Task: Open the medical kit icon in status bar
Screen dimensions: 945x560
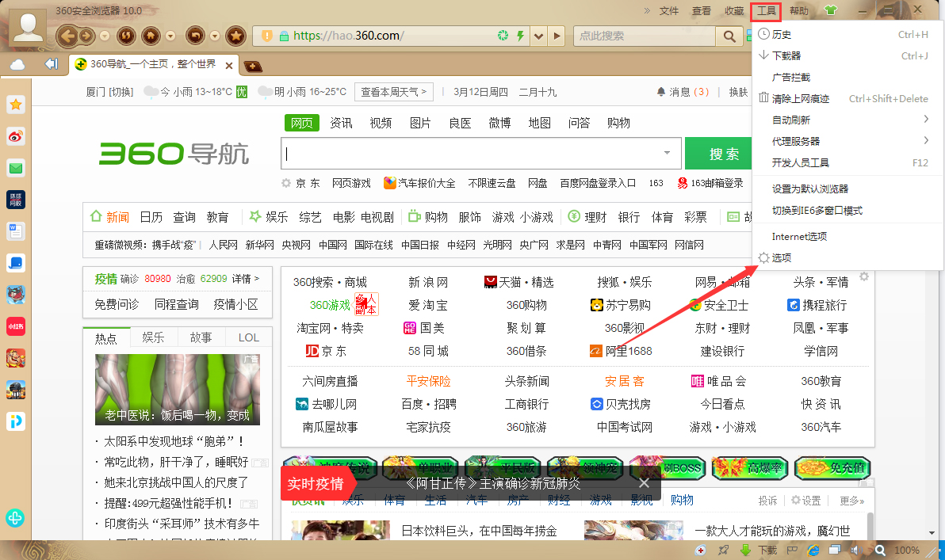Action: click(x=701, y=550)
